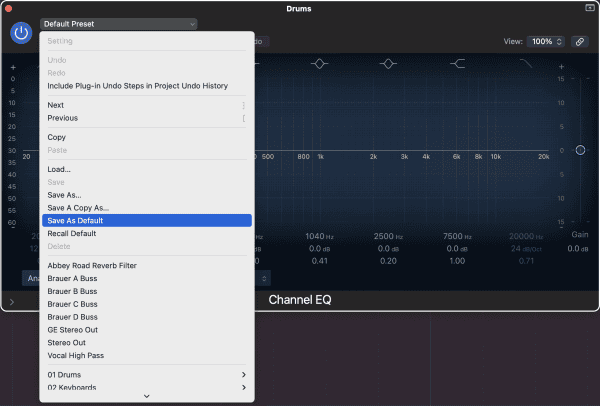Click the plugin link icon
Screen dimensions: 600x406
pyautogui.click(x=580, y=41)
